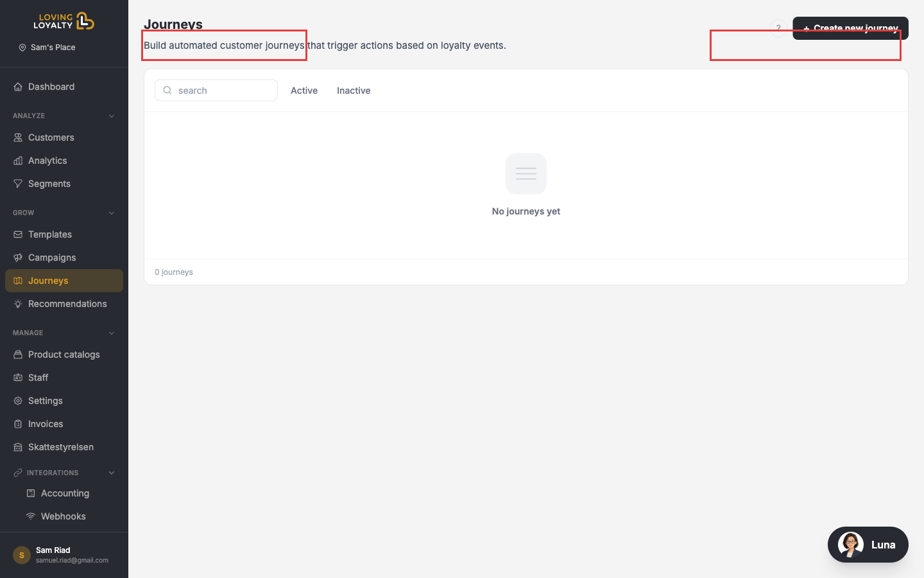Click the INTEGRATIONS section label
The width and height of the screenshot is (924, 578).
[53, 473]
